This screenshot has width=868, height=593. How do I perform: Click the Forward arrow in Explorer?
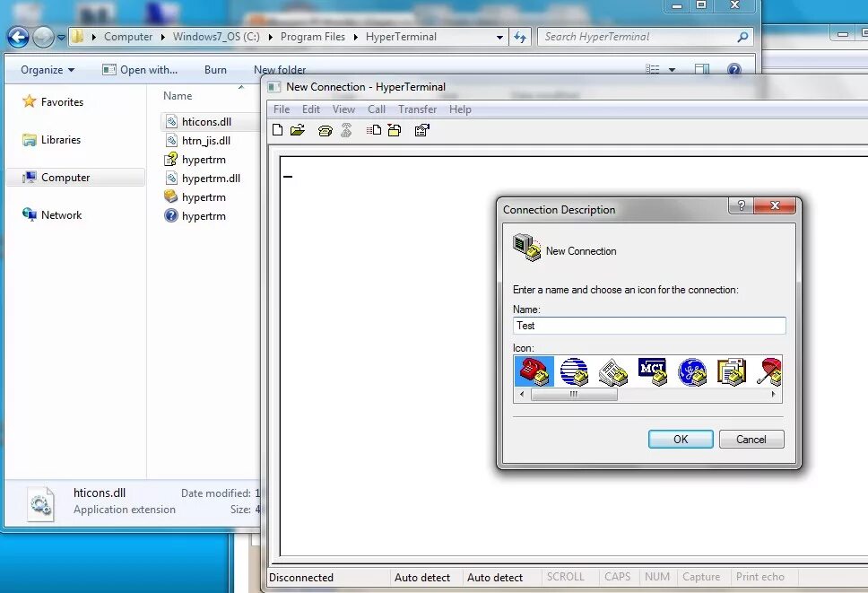(x=43, y=37)
